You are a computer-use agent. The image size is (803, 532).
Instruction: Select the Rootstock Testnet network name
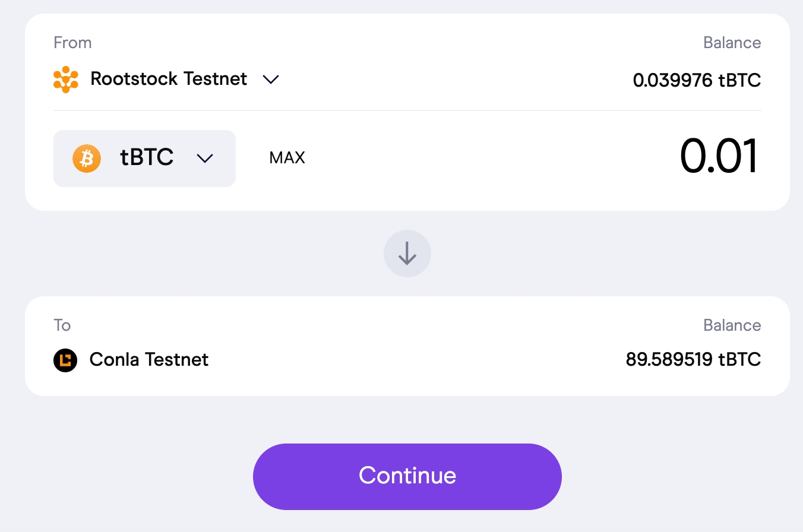[x=169, y=79]
